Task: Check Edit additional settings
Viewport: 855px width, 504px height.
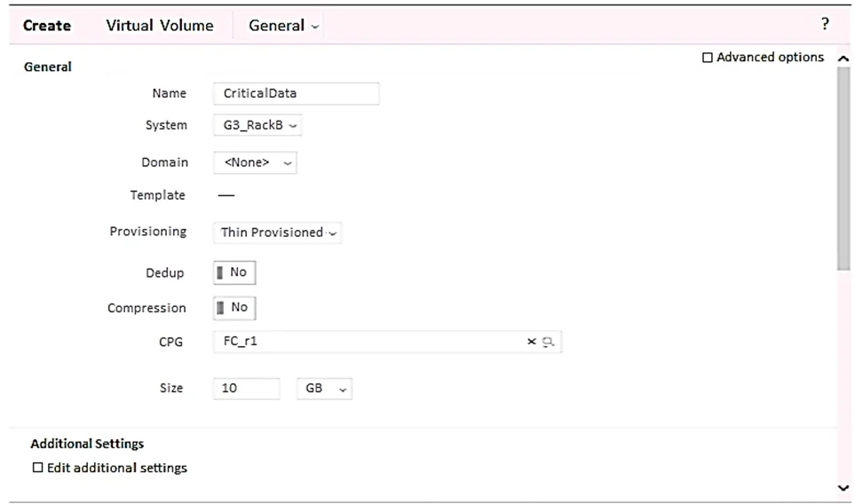Action: [37, 468]
